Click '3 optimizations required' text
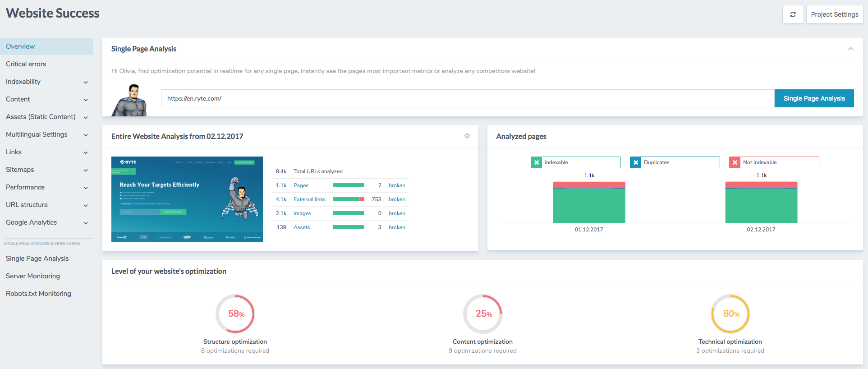 (730, 351)
